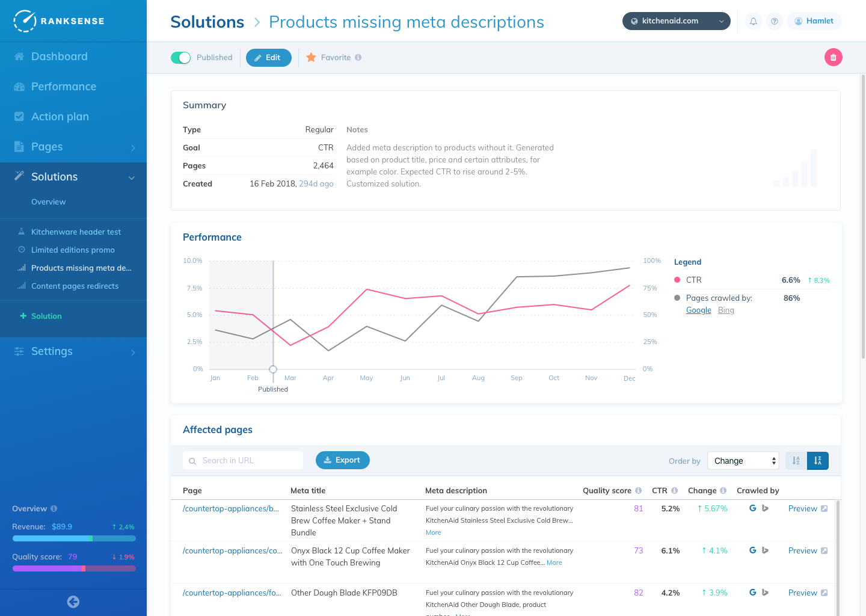This screenshot has width=866, height=616.
Task: Sort ascending with the A-Z icon
Action: point(796,461)
